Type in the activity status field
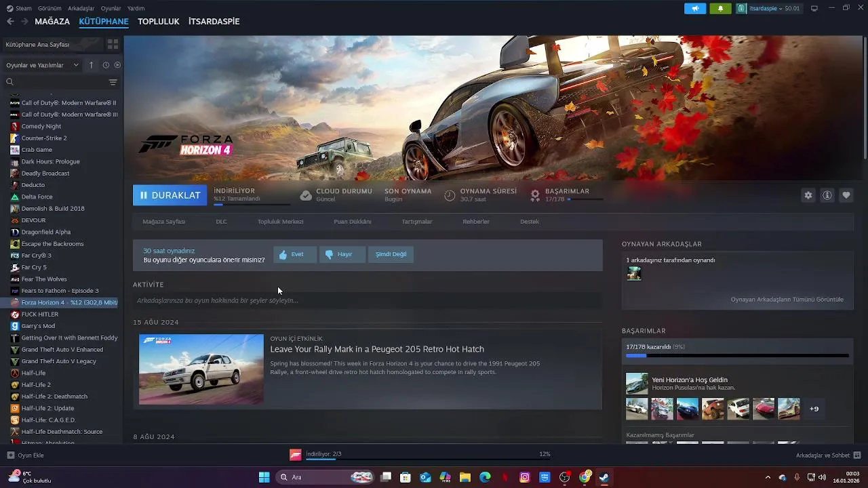 [x=368, y=300]
